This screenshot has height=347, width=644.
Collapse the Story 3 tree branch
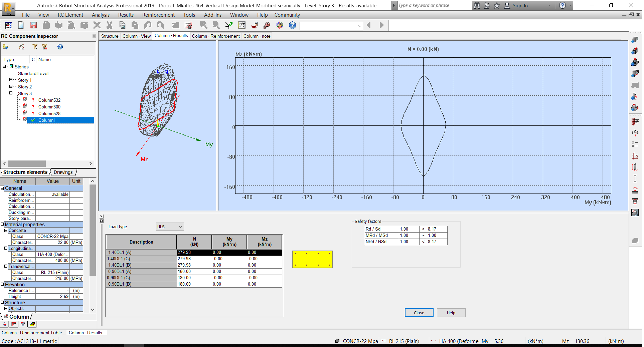click(11, 93)
